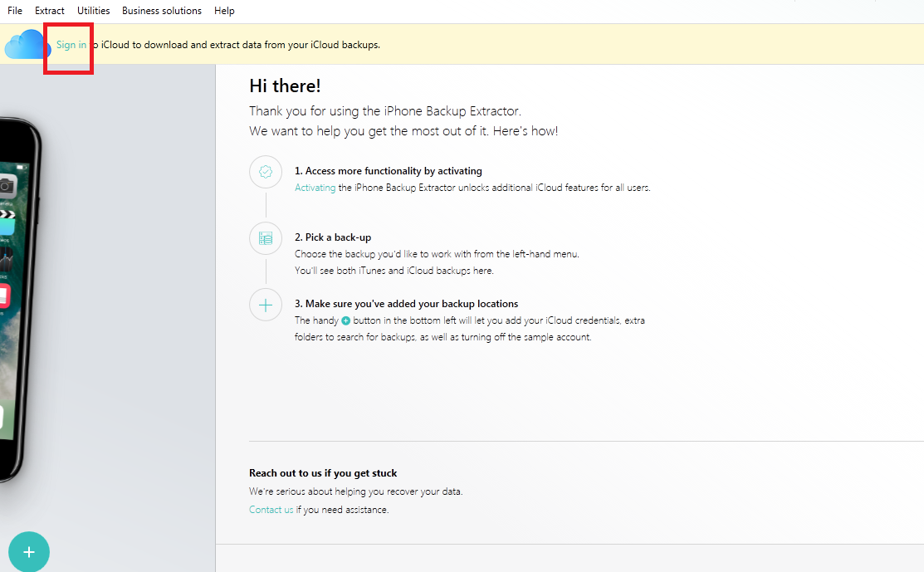This screenshot has height=572, width=924.
Task: Click the activation badge icon for step 1
Action: click(x=266, y=172)
